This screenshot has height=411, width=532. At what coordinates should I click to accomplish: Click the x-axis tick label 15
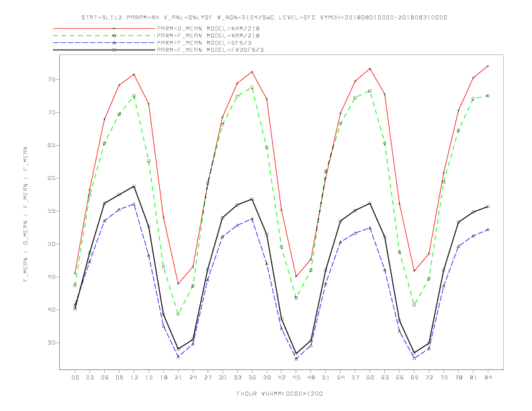[148, 377]
